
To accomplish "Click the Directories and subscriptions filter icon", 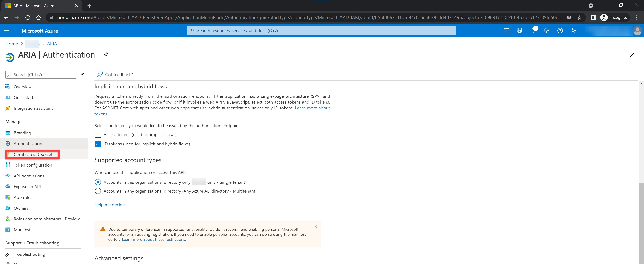I will click(x=520, y=30).
